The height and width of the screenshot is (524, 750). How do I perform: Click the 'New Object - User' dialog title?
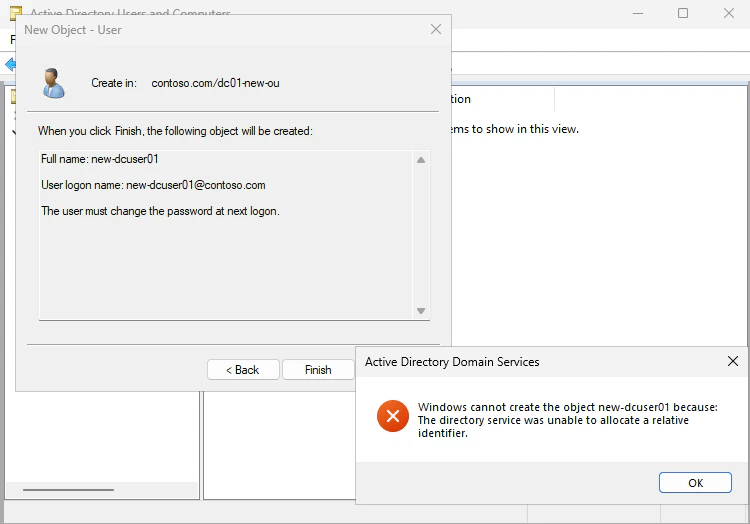point(73,30)
